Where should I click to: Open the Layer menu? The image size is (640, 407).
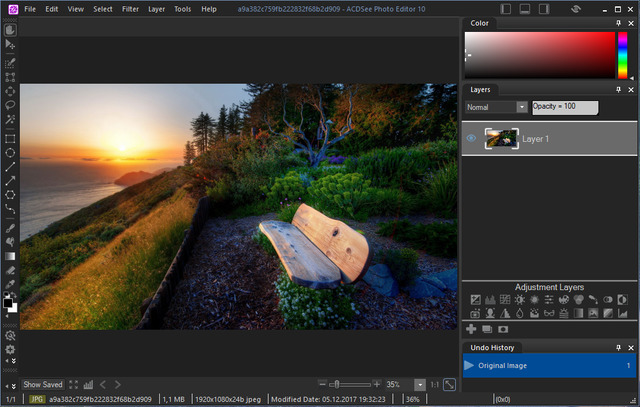pos(156,9)
